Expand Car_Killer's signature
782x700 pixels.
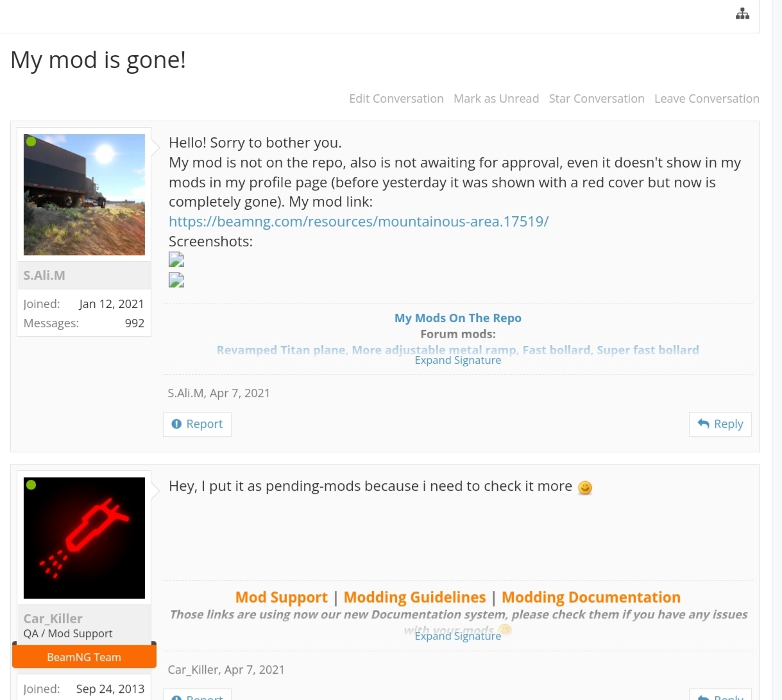click(457, 636)
